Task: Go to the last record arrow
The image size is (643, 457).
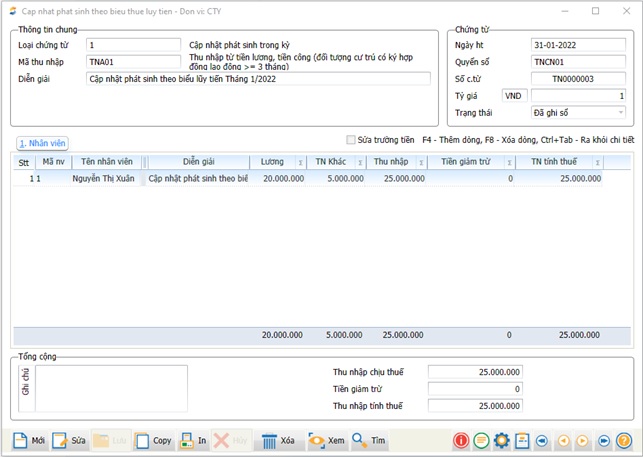Action: point(604,440)
